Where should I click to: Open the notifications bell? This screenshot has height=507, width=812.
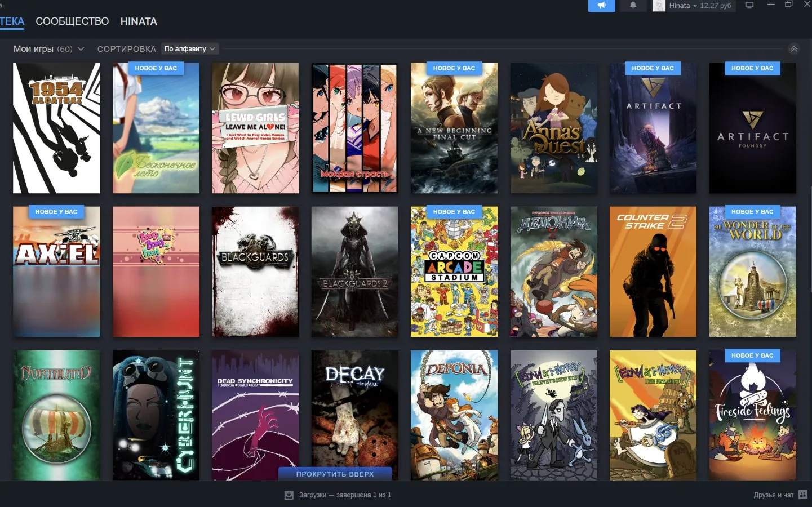(633, 6)
